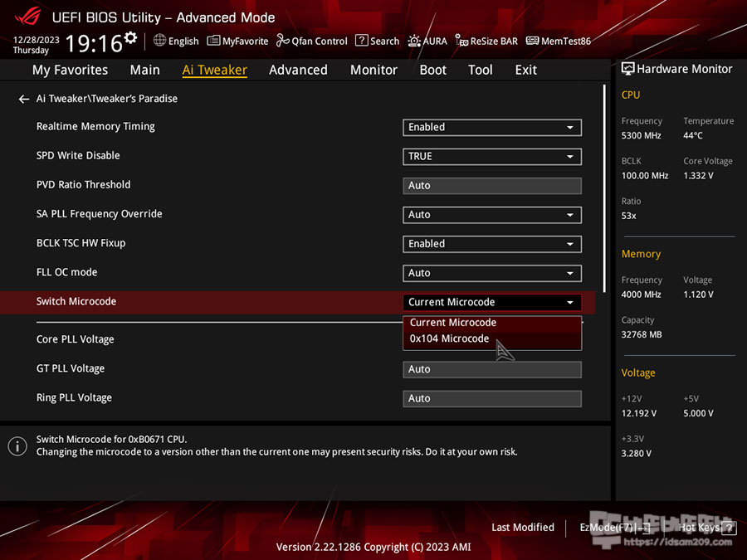Screen dimensions: 747x560
Task: Select Core PLL Voltage label
Action: 76,339
